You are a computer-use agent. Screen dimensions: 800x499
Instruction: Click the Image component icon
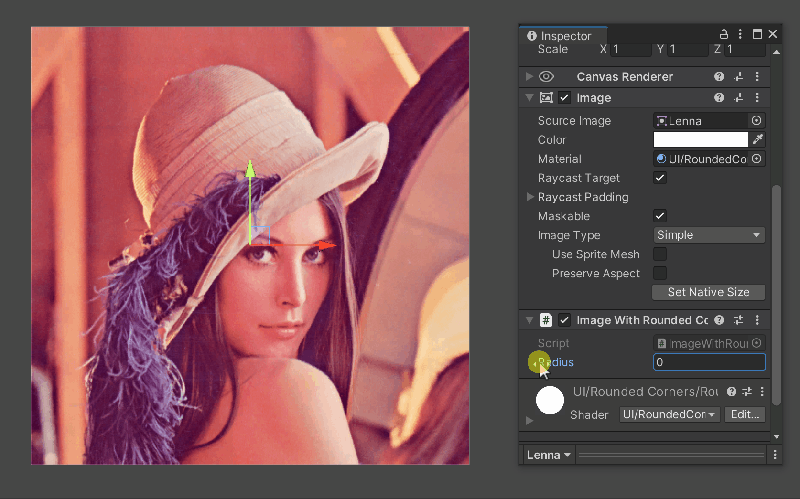(546, 97)
